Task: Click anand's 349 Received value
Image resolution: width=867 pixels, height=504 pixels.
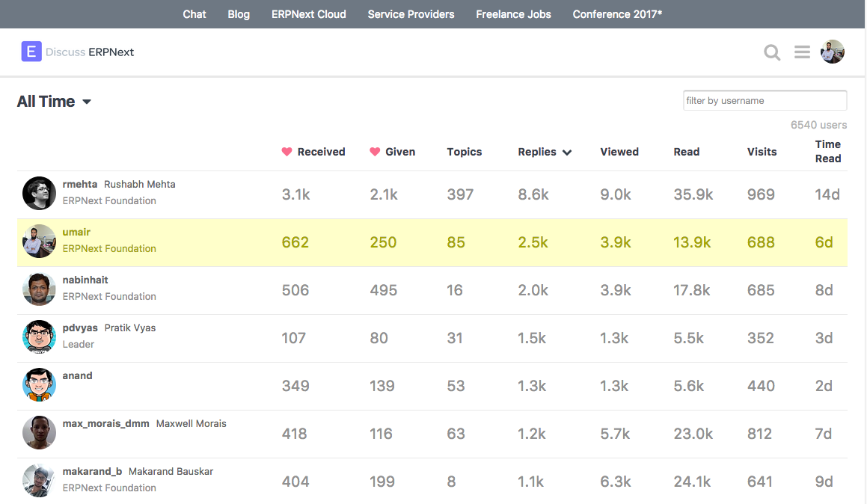Action: (x=295, y=386)
